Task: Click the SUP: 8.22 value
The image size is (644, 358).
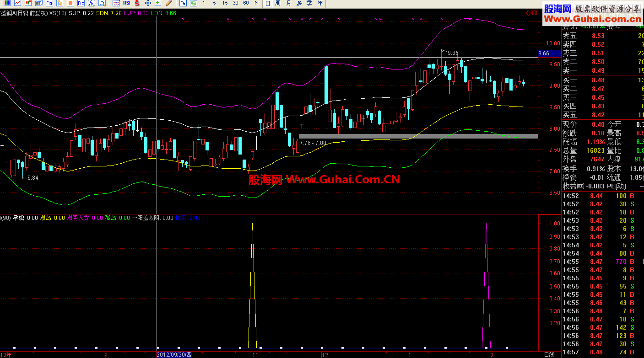Action: pos(81,13)
